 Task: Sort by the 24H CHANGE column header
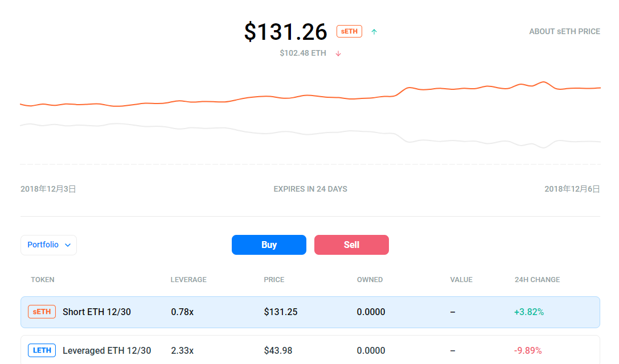click(x=537, y=280)
